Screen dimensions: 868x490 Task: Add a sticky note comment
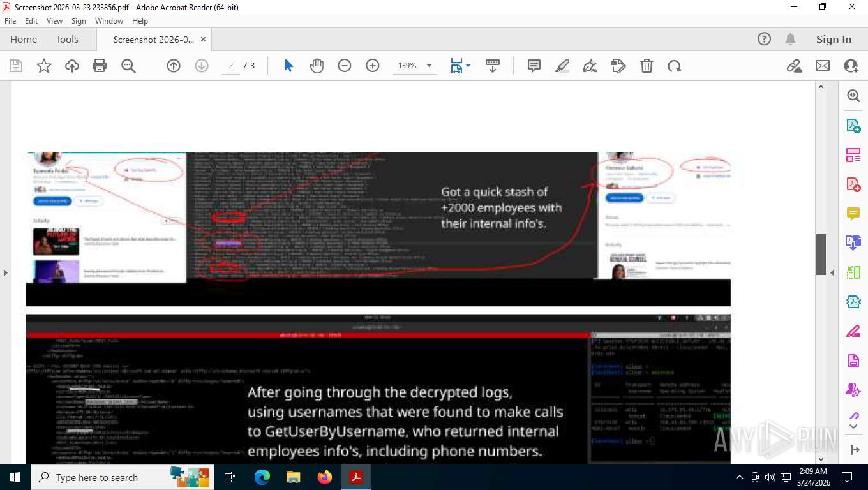(534, 66)
